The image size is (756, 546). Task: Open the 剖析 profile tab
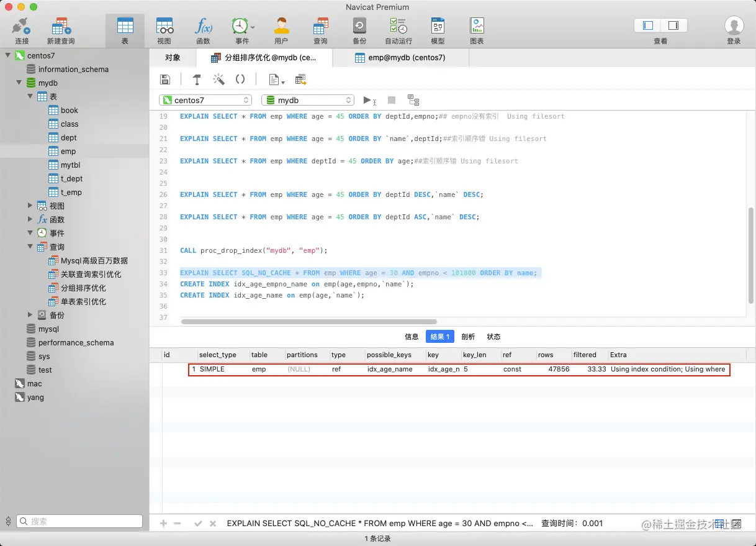468,337
